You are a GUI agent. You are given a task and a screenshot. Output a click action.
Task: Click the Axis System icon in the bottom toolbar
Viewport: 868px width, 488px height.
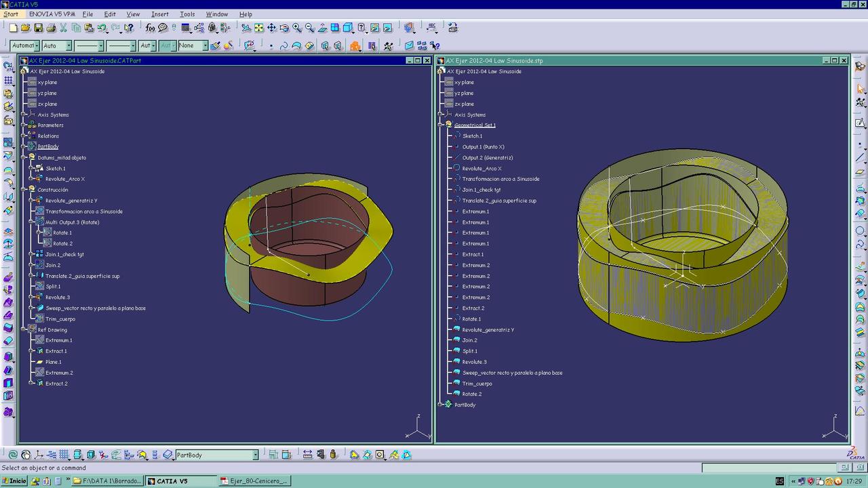click(39, 455)
